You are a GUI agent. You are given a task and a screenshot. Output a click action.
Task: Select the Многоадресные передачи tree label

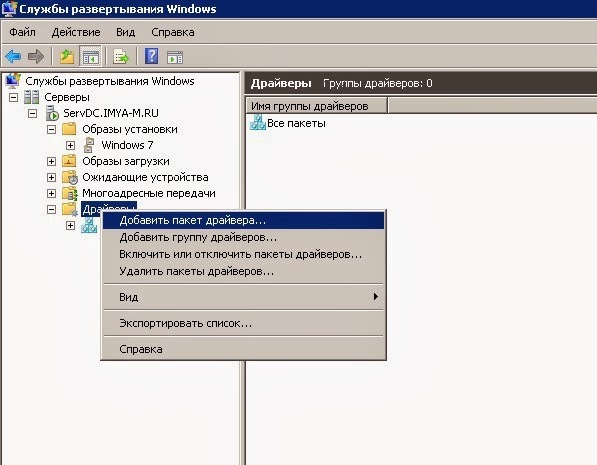click(149, 193)
